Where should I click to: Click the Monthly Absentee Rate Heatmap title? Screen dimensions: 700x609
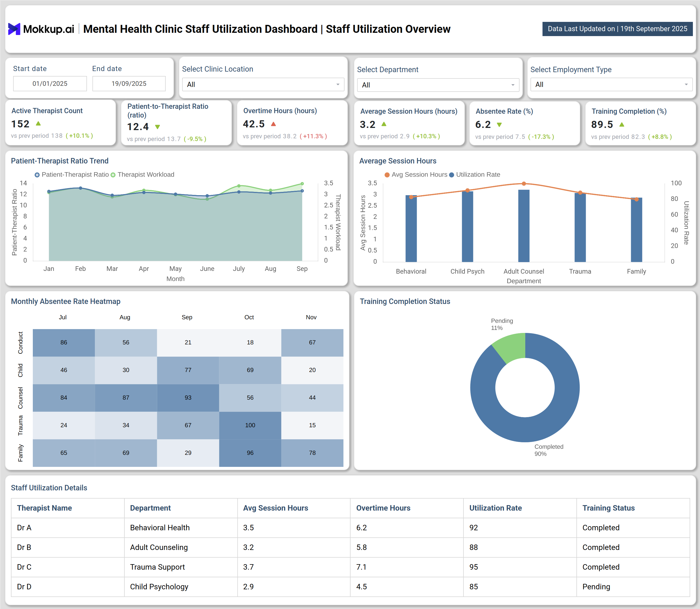pyautogui.click(x=66, y=301)
